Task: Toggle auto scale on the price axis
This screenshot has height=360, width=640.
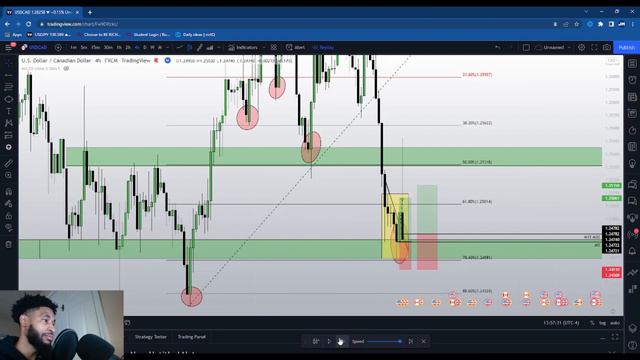Action: [x=615, y=323]
